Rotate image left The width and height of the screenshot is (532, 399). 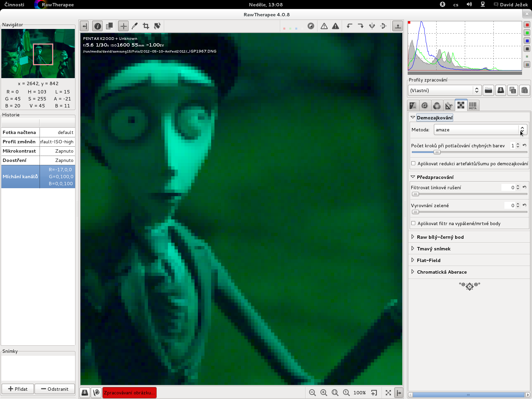[x=349, y=26]
